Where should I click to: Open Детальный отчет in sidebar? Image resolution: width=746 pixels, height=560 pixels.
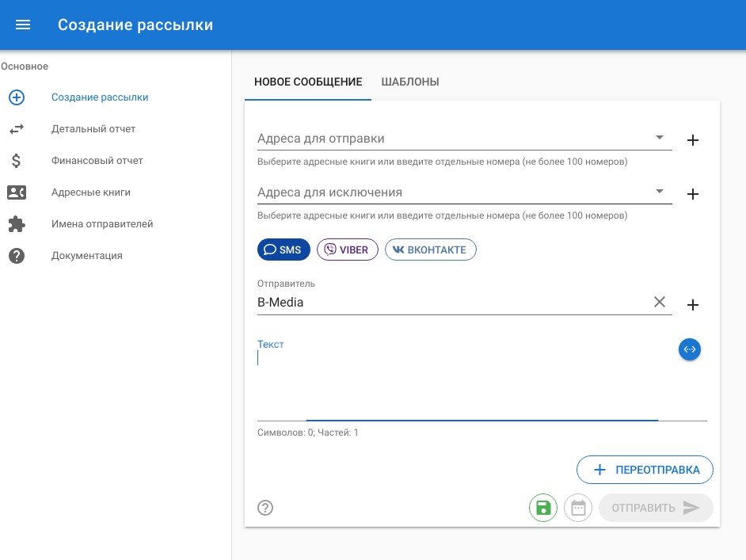(x=93, y=129)
